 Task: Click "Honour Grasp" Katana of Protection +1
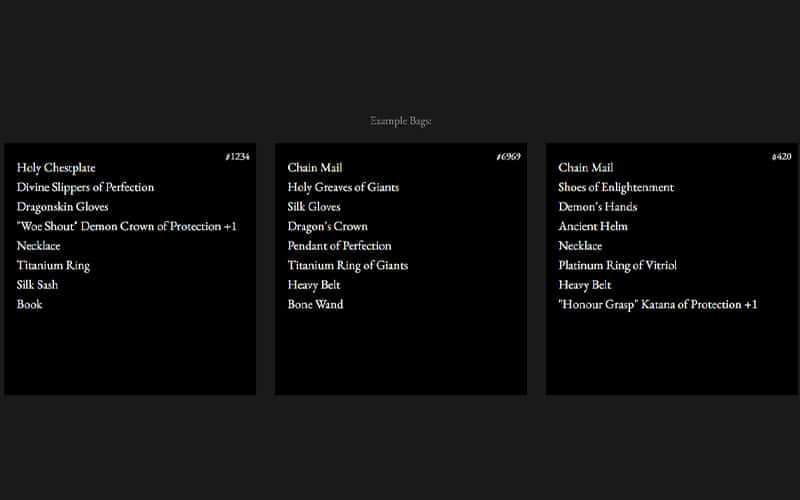[657, 304]
